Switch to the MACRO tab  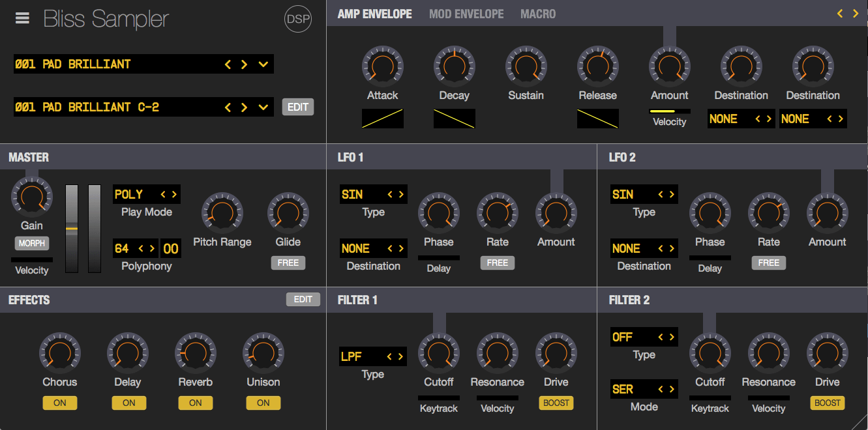click(538, 14)
